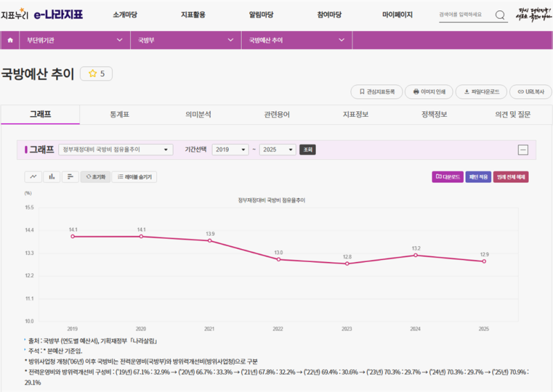Click the 파일다운로드 button
Image resolution: width=553 pixels, height=392 pixels.
[x=481, y=92]
